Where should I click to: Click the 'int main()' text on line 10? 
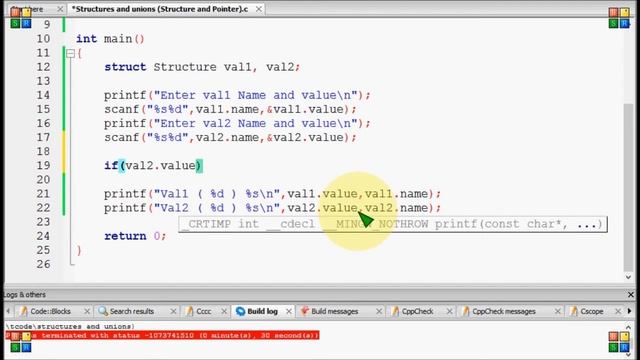pos(110,39)
